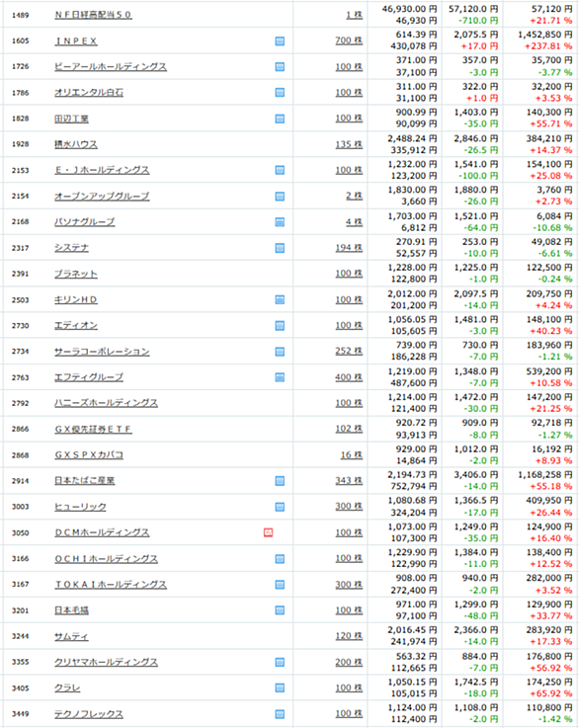Open the システナ stock link
Image resolution: width=579 pixels, height=728 pixels.
(71, 248)
